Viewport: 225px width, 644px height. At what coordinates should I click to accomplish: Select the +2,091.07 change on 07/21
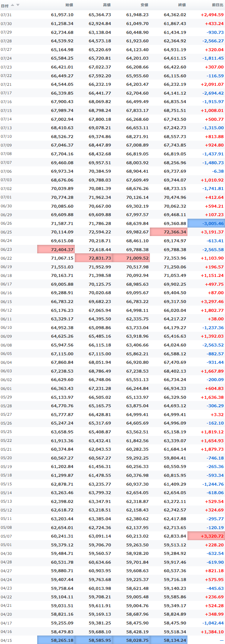[212, 84]
